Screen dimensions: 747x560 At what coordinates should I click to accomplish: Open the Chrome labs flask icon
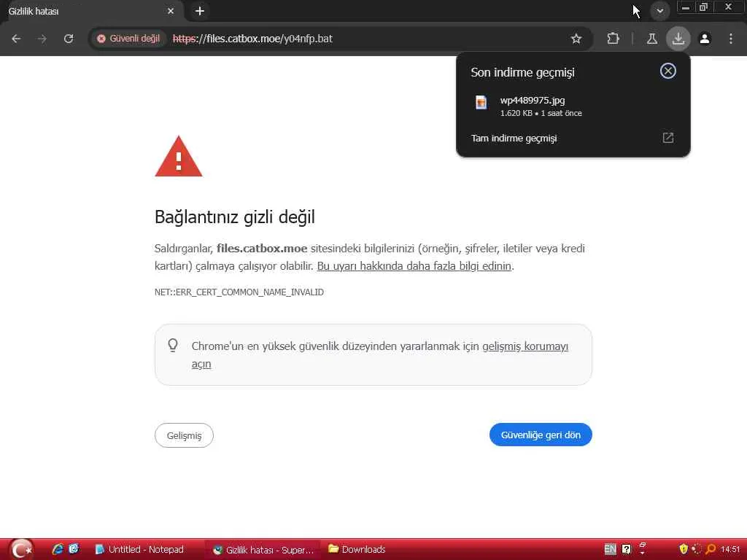(652, 39)
